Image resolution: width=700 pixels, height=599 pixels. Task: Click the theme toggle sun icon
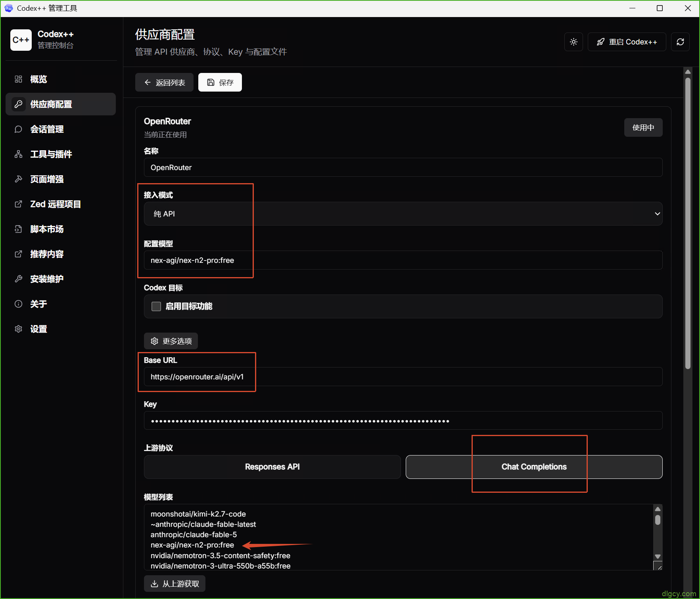point(573,42)
